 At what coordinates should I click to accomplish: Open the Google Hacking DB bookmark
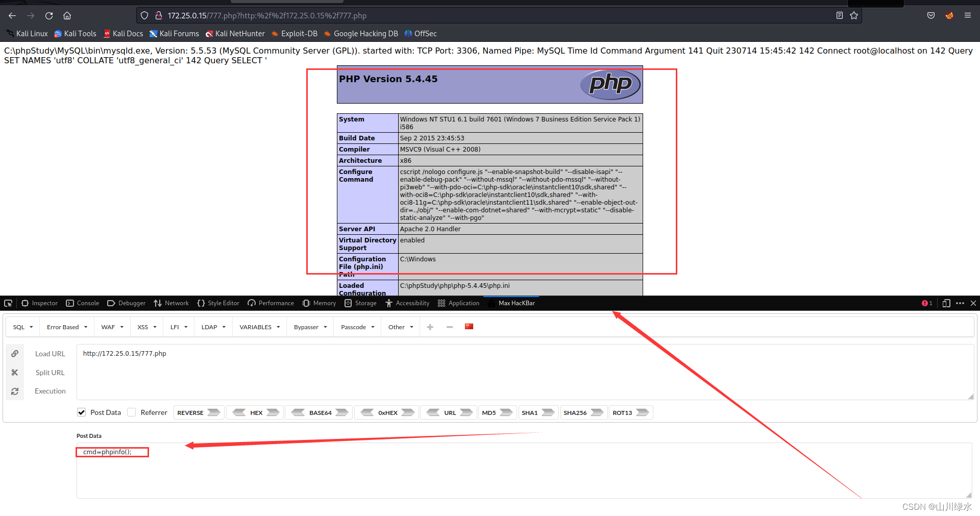coord(361,34)
